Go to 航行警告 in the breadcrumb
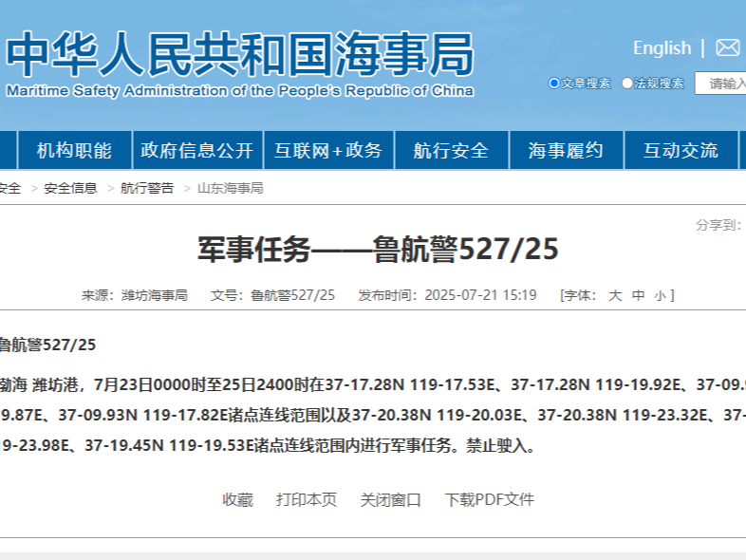This screenshot has width=746, height=560. [x=147, y=188]
